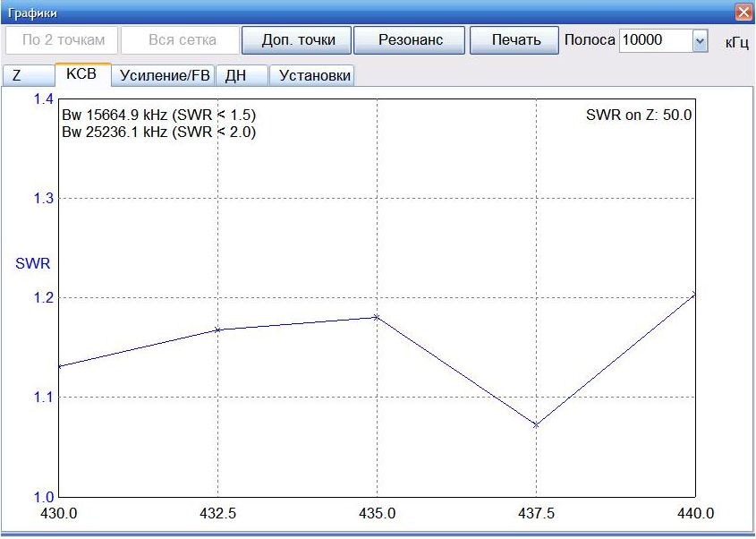Click the data point marker at 432.5
The image size is (756, 539).
click(217, 330)
